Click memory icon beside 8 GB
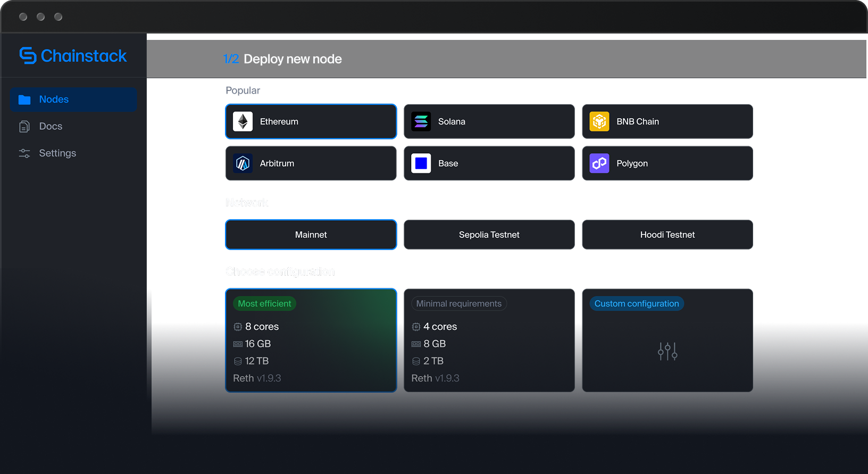 click(x=416, y=344)
